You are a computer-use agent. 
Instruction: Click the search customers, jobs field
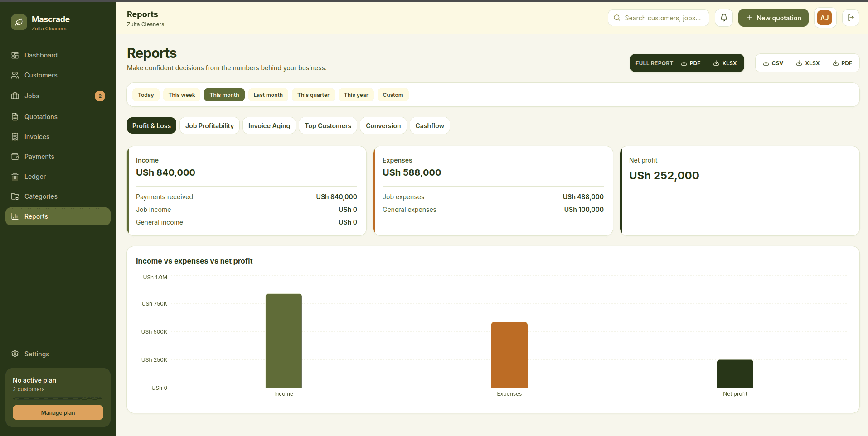coord(658,18)
